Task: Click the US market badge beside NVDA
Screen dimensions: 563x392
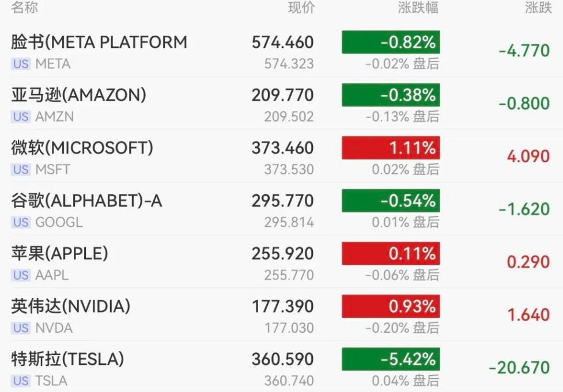Action: [21, 328]
